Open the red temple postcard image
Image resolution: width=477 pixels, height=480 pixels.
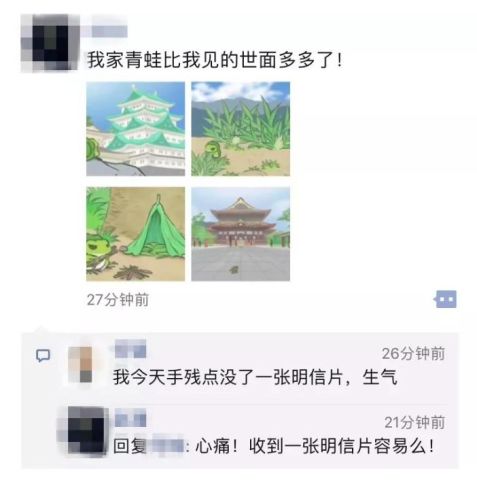240,234
